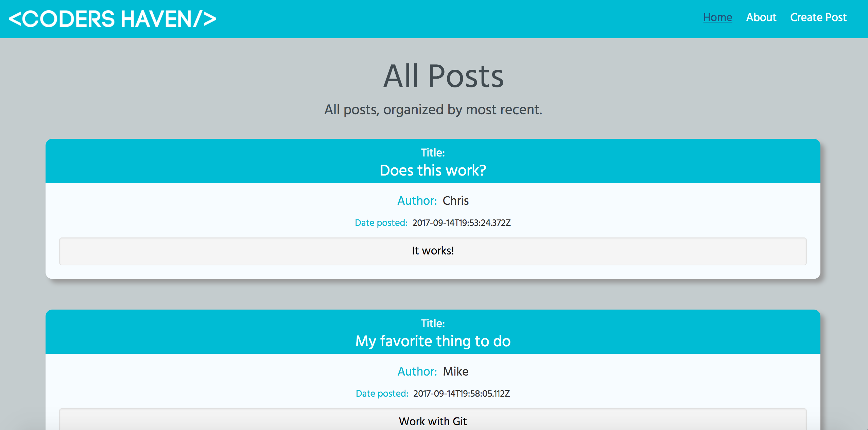868x430 pixels.
Task: Click the first post's Title label
Action: pos(433,153)
